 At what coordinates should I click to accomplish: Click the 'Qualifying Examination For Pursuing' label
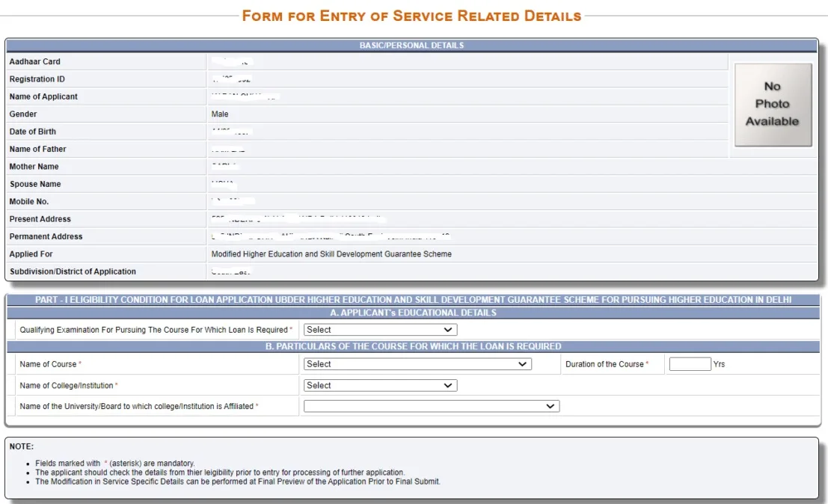(153, 330)
